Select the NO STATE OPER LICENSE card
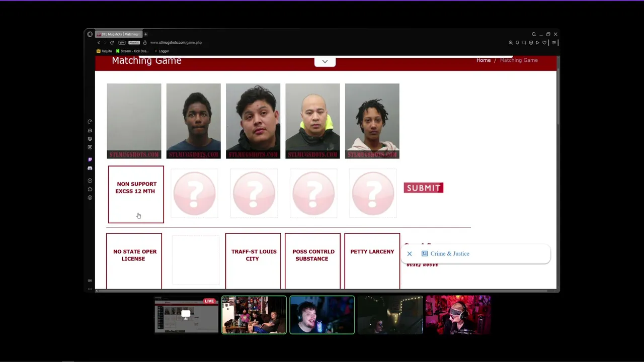This screenshot has height=362, width=644. coord(134,261)
